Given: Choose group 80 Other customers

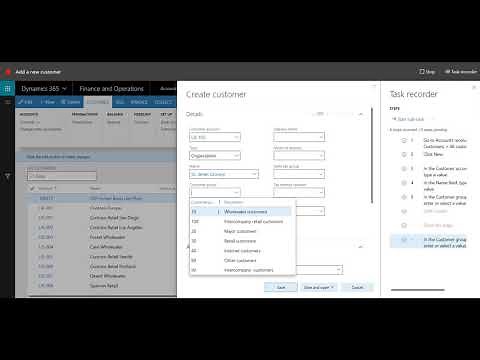Looking at the screenshot, I should tap(241, 260).
